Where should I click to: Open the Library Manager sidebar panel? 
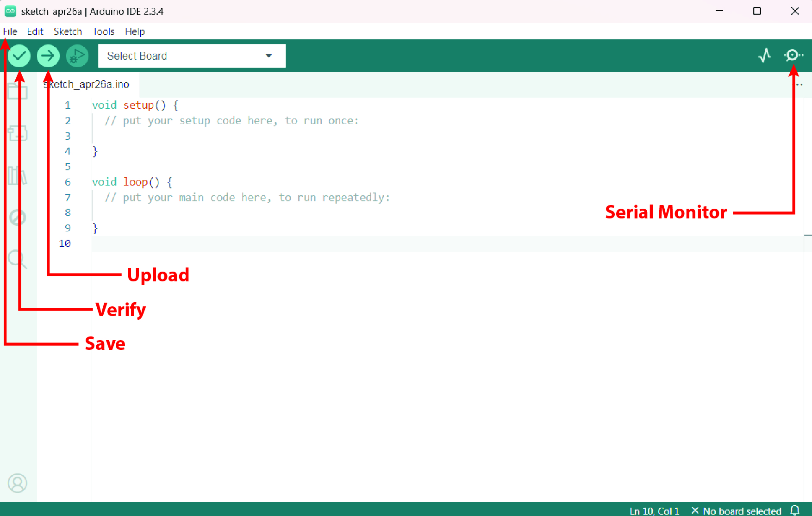[18, 175]
